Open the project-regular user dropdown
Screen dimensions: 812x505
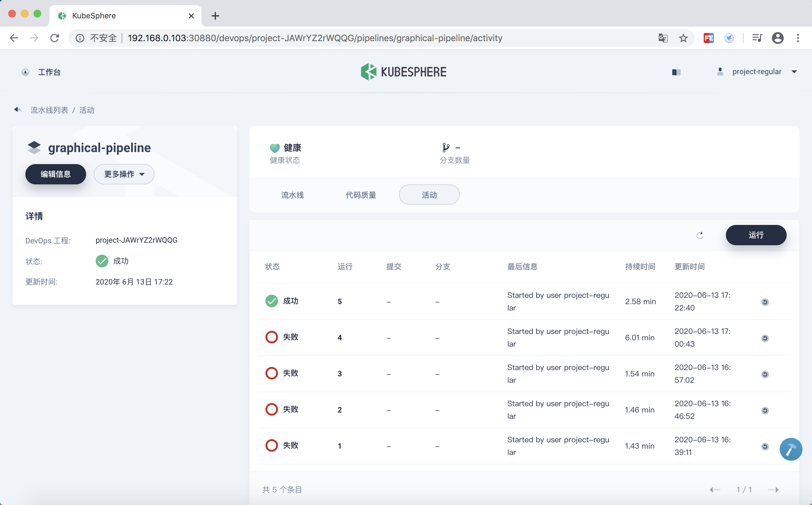click(757, 72)
